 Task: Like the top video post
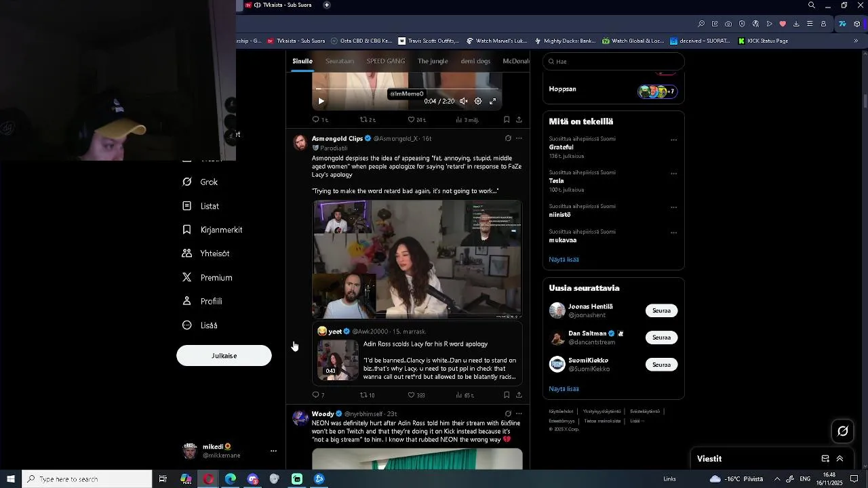(x=416, y=119)
